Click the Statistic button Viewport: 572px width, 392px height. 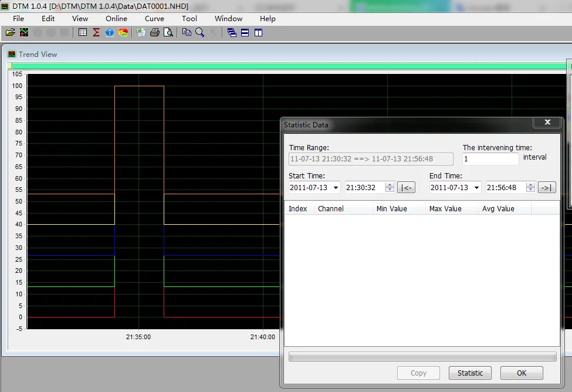pyautogui.click(x=471, y=373)
